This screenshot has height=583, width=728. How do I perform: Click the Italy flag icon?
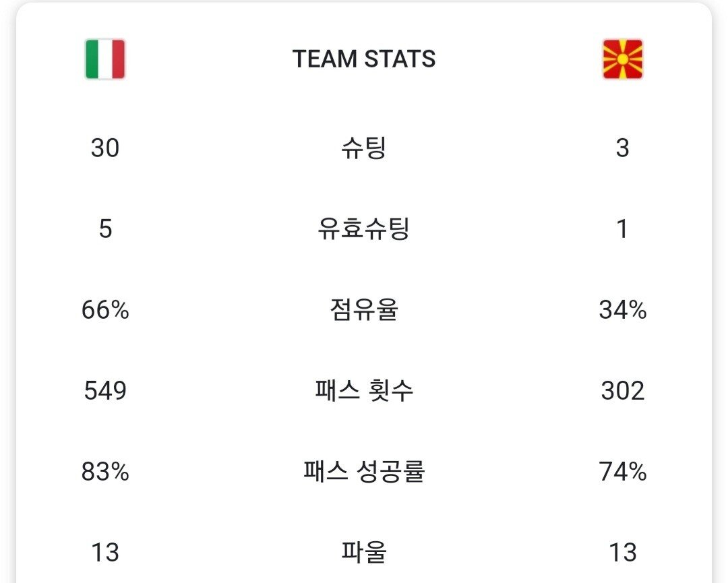105,59
